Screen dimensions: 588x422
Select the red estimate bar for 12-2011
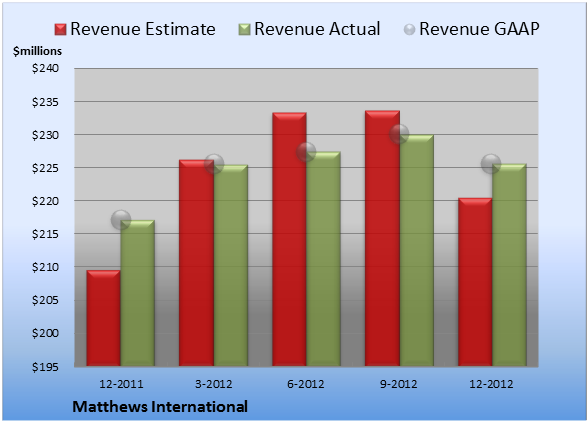tap(104, 318)
